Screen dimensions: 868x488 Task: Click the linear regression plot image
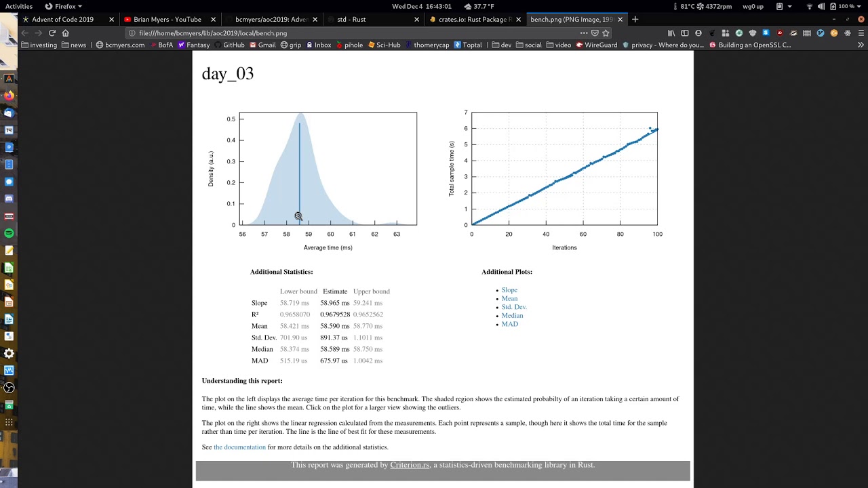point(555,180)
